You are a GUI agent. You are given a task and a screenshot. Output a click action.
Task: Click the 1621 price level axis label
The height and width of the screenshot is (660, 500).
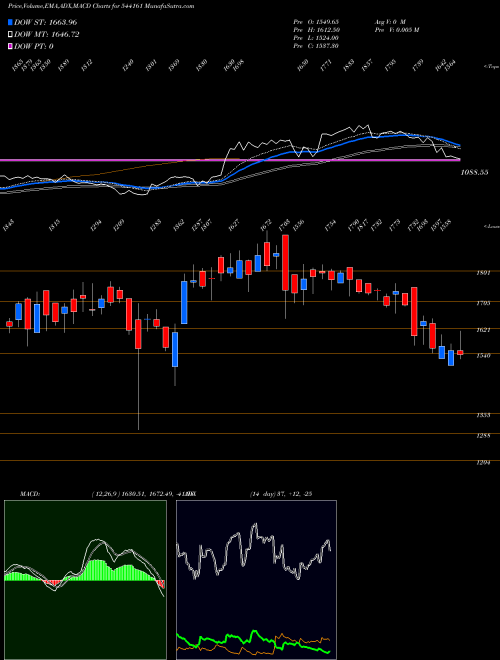click(x=483, y=330)
